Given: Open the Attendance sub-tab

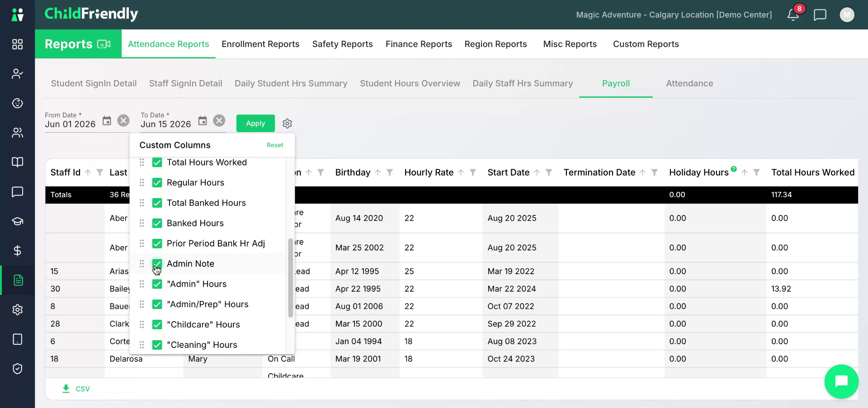Looking at the screenshot, I should click(689, 83).
